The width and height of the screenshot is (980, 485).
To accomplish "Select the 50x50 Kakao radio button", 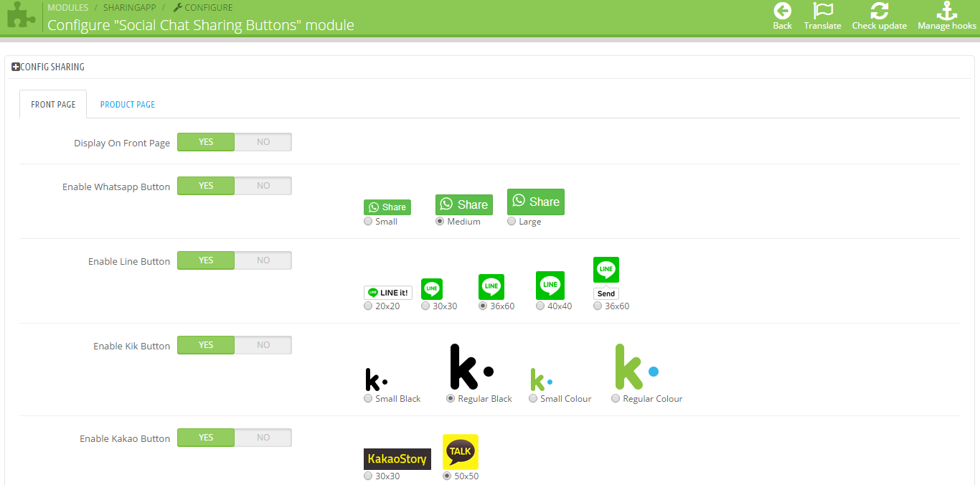I will [x=447, y=476].
